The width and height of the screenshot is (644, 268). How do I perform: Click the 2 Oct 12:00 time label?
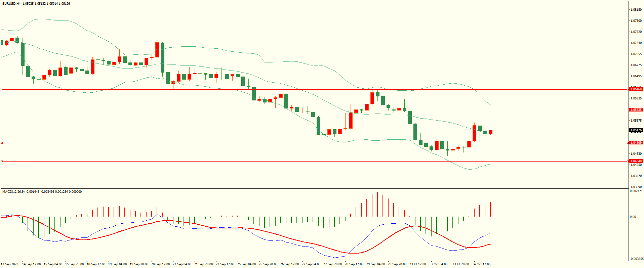coord(417,264)
